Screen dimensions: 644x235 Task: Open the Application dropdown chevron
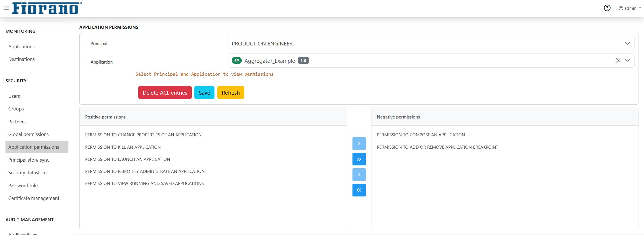(627, 60)
